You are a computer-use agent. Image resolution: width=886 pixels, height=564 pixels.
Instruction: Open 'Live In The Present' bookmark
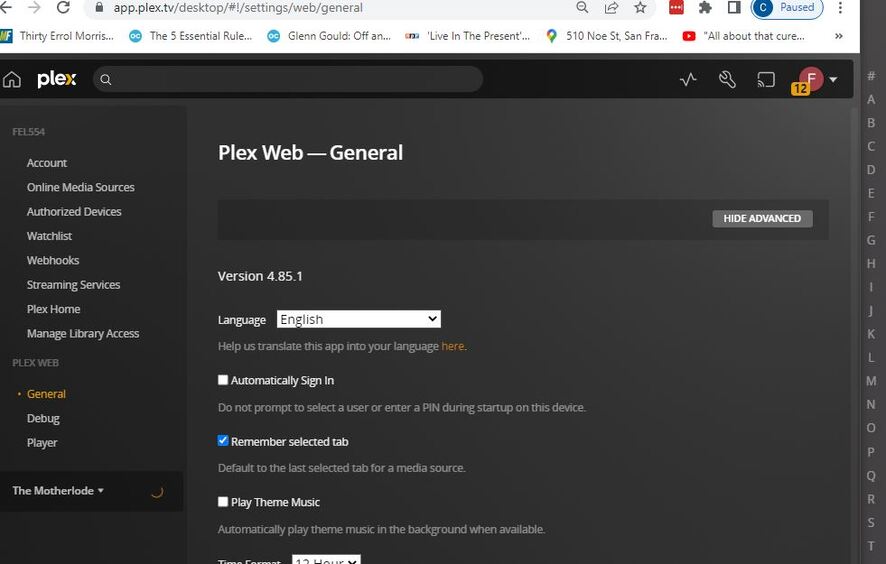(x=468, y=36)
